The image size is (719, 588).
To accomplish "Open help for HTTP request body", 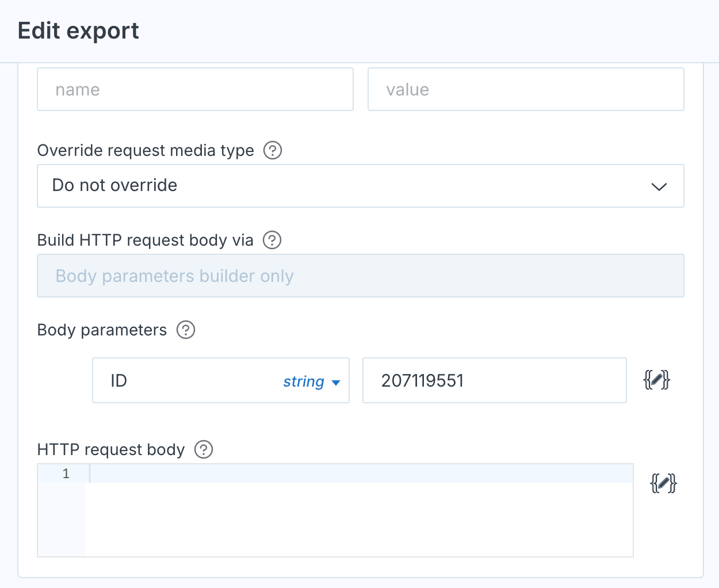I will click(204, 449).
